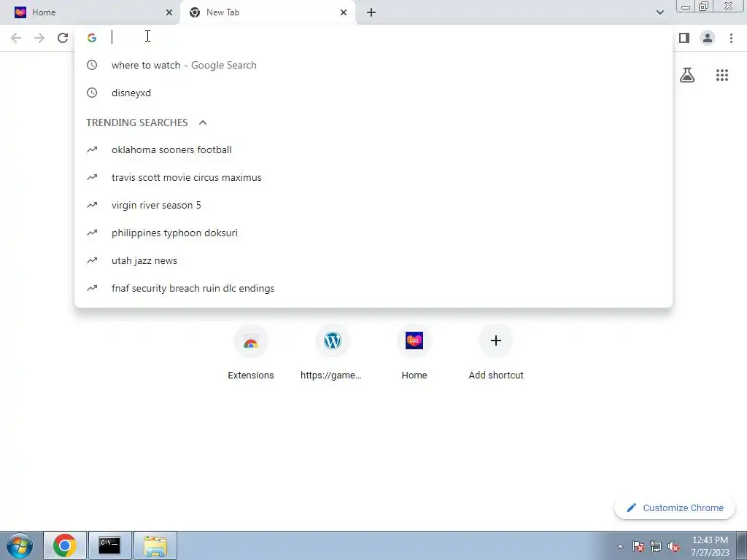The width and height of the screenshot is (747, 560).
Task: Open the WordPress 'https://game...' shortcut
Action: (x=332, y=352)
